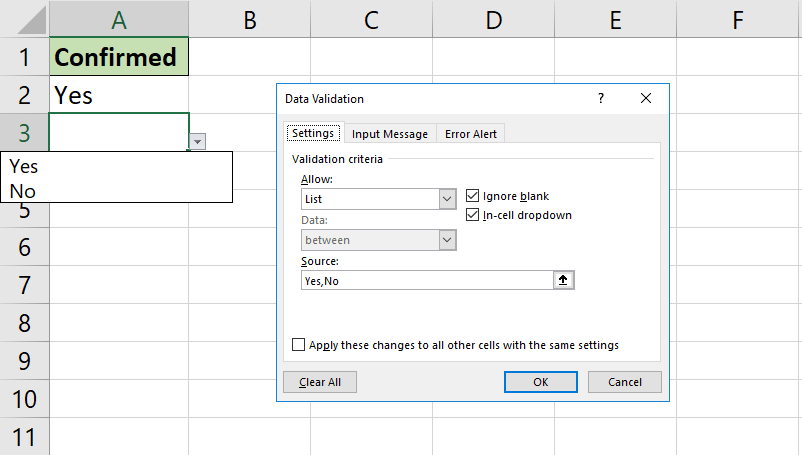The height and width of the screenshot is (455, 802).
Task: Open the in-cell dropdown arrow on A3
Action: click(x=197, y=142)
